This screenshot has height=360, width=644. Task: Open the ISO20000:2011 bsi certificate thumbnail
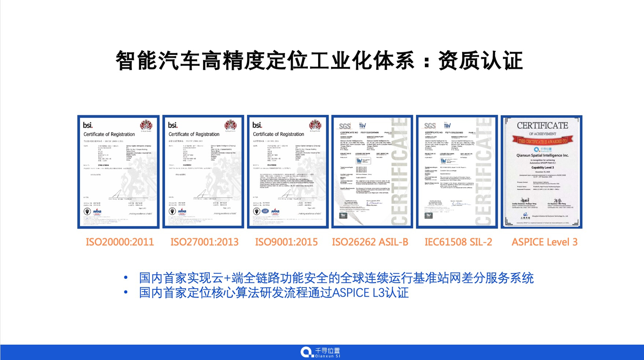point(119,172)
